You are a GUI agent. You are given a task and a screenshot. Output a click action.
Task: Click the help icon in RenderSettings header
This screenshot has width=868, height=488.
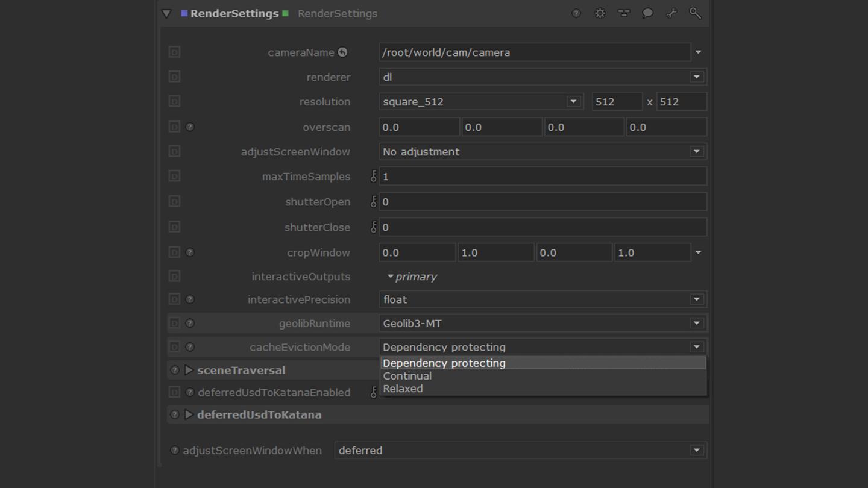pos(576,13)
